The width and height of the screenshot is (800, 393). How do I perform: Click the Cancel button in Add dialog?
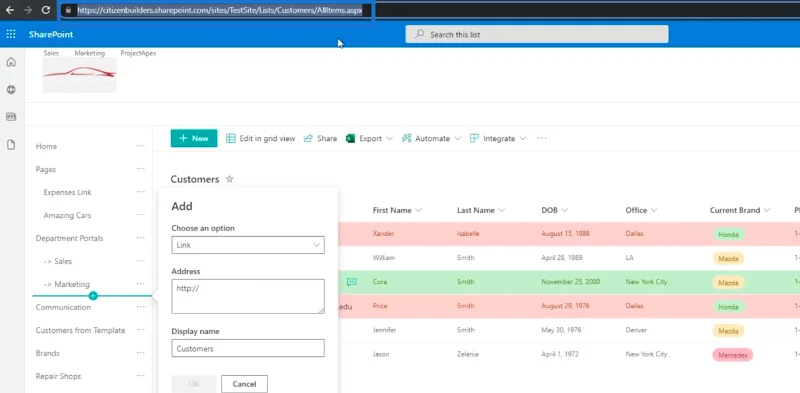(x=244, y=384)
